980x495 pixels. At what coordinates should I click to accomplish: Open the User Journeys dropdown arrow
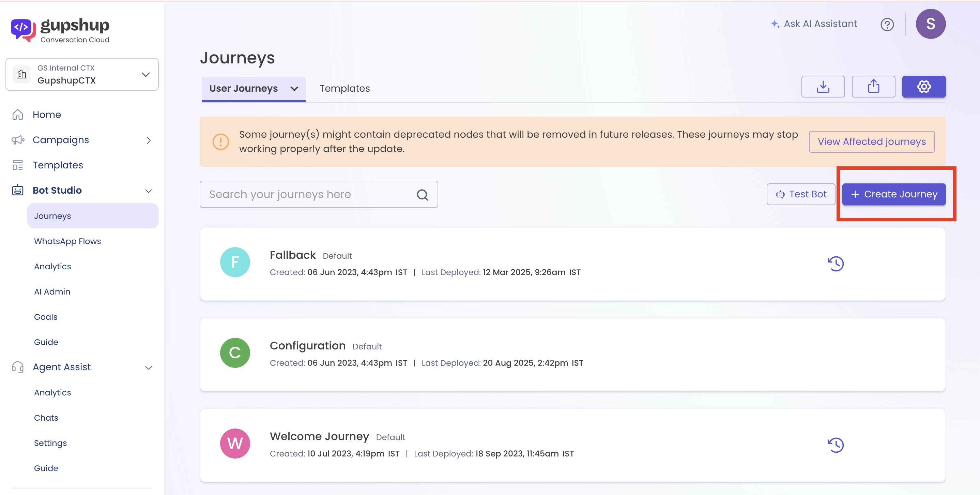pyautogui.click(x=294, y=89)
